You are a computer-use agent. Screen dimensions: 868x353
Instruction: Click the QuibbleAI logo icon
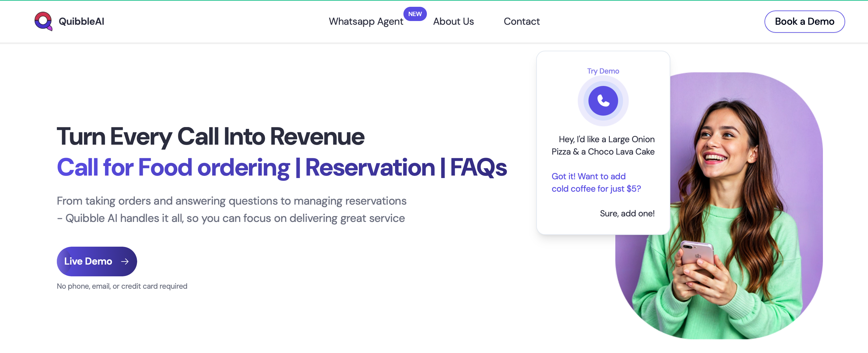pyautogui.click(x=43, y=21)
